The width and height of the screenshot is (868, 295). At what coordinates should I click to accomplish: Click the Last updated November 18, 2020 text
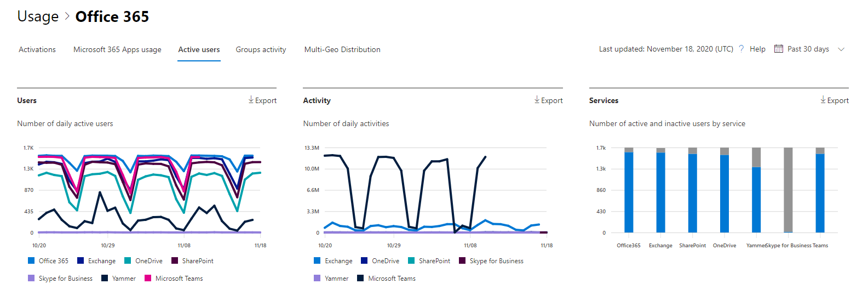pos(666,49)
